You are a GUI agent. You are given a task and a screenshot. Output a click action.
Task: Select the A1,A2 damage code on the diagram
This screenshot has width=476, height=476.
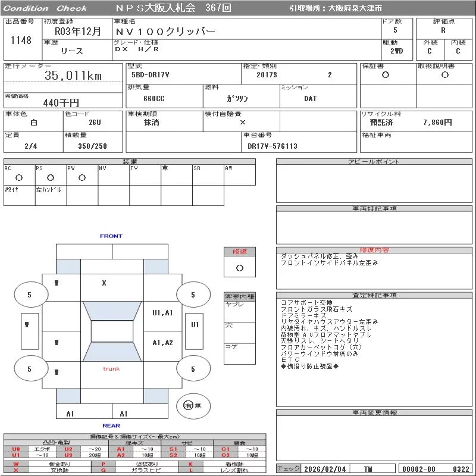click(162, 343)
